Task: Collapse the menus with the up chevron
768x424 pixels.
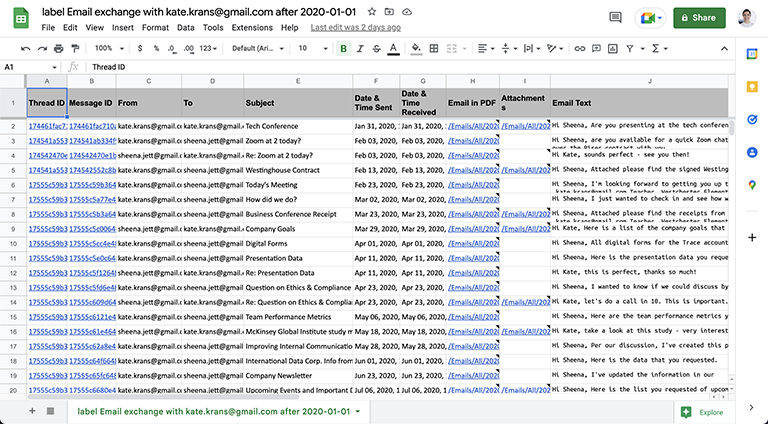Action: pyautogui.click(x=724, y=48)
